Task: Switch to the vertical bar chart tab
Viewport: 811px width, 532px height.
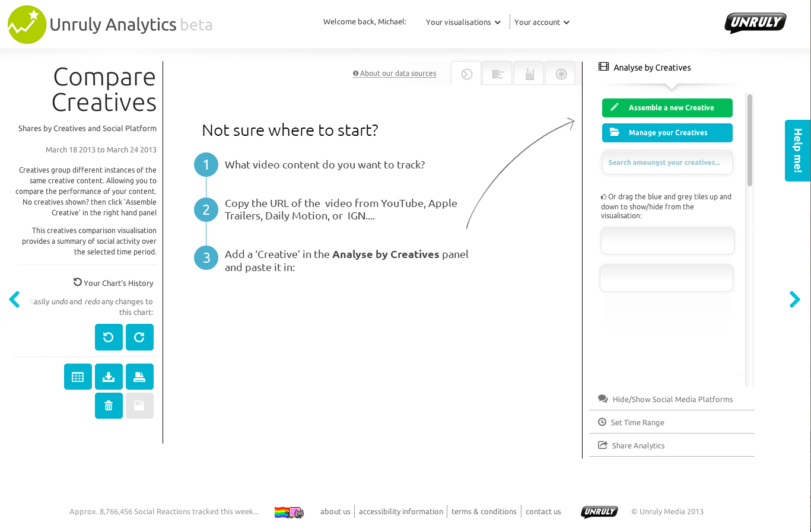Action: click(x=529, y=74)
